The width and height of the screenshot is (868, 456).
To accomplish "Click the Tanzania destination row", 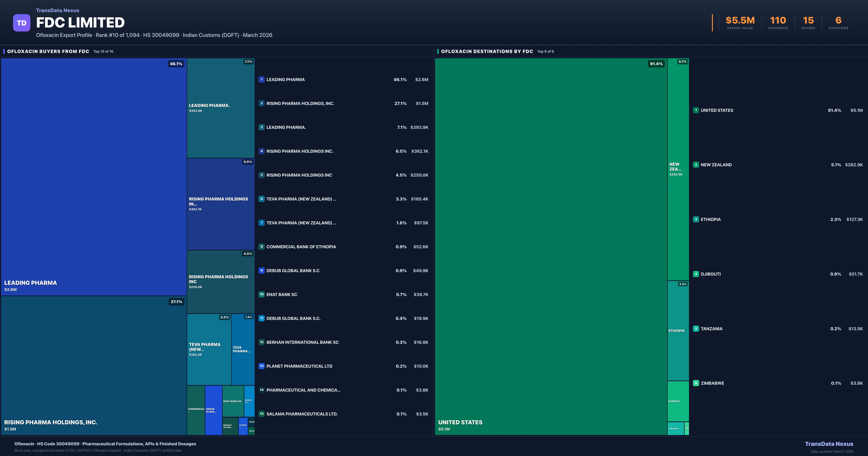I will pyautogui.click(x=711, y=329).
